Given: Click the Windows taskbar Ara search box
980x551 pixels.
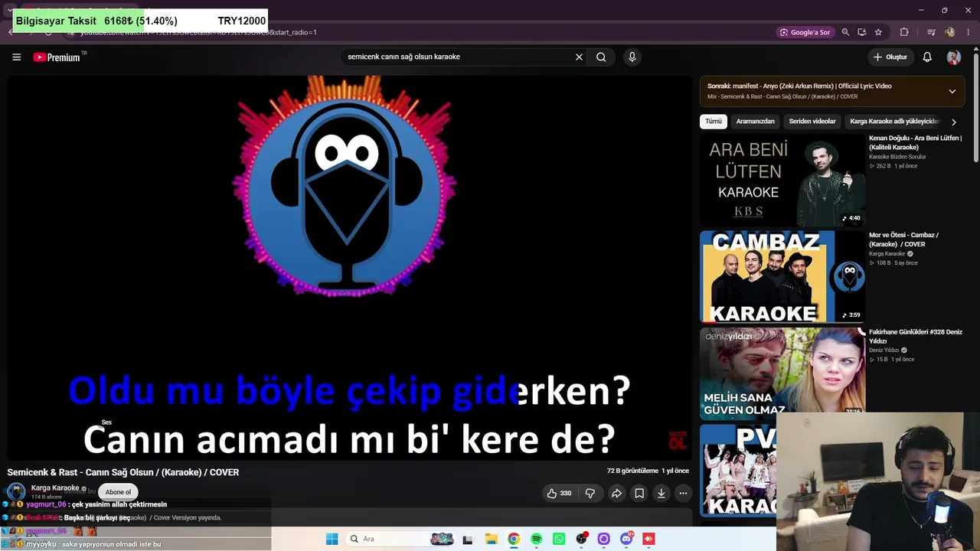Looking at the screenshot, I should pos(400,539).
